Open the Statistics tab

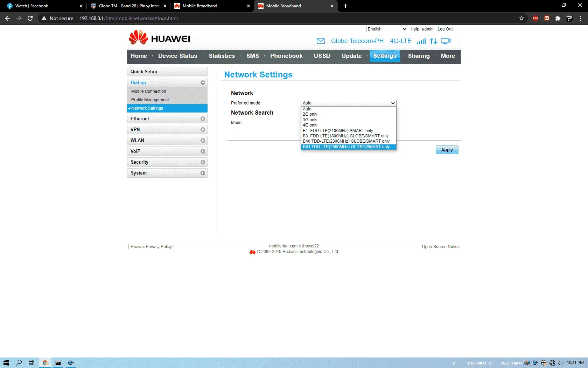coord(222,56)
